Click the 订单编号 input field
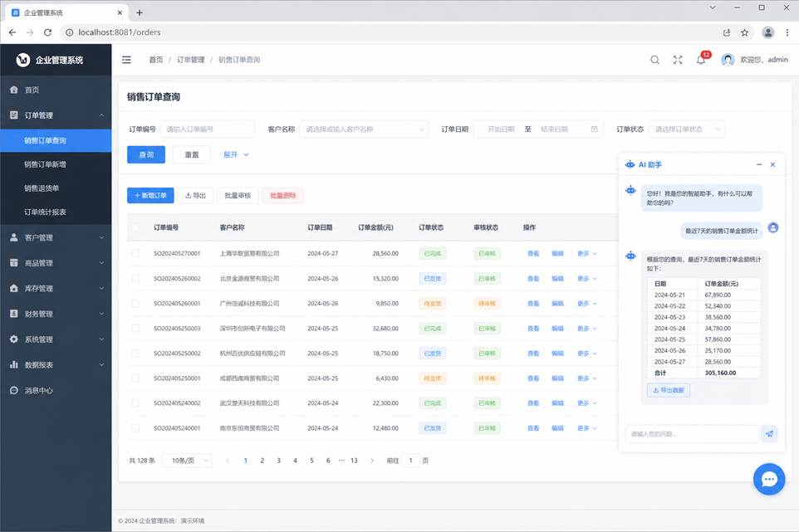799x532 pixels. click(x=208, y=129)
